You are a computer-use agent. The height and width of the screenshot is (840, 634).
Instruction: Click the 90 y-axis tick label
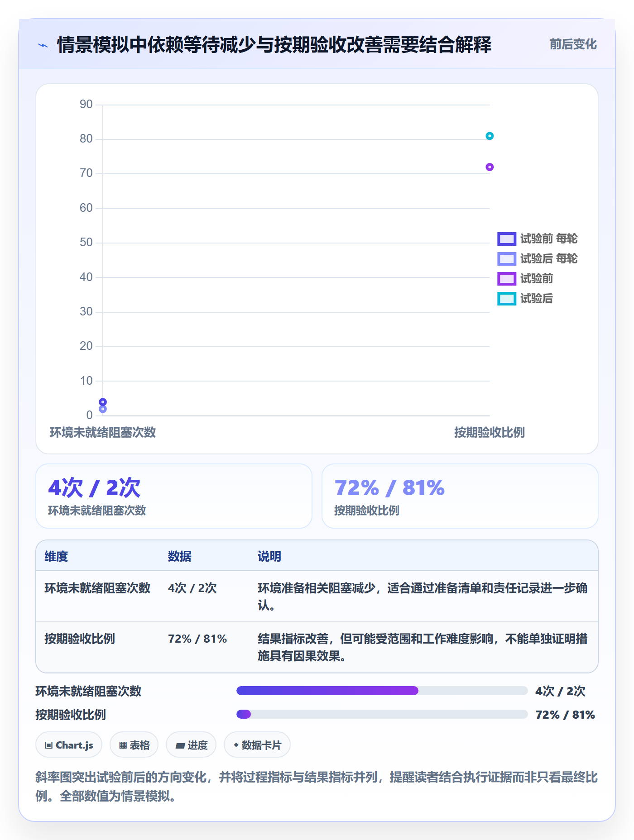(x=86, y=105)
